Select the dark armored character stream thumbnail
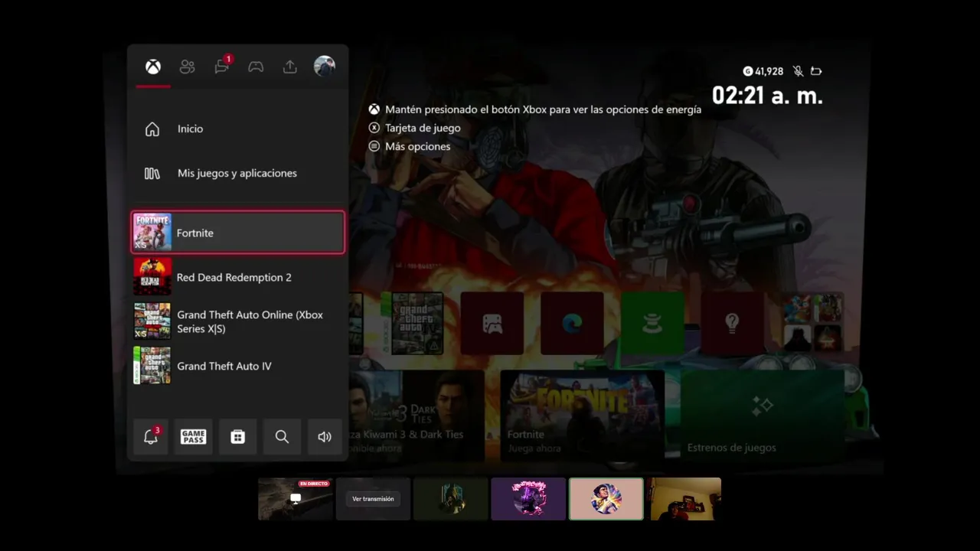The image size is (980, 551). [x=450, y=499]
